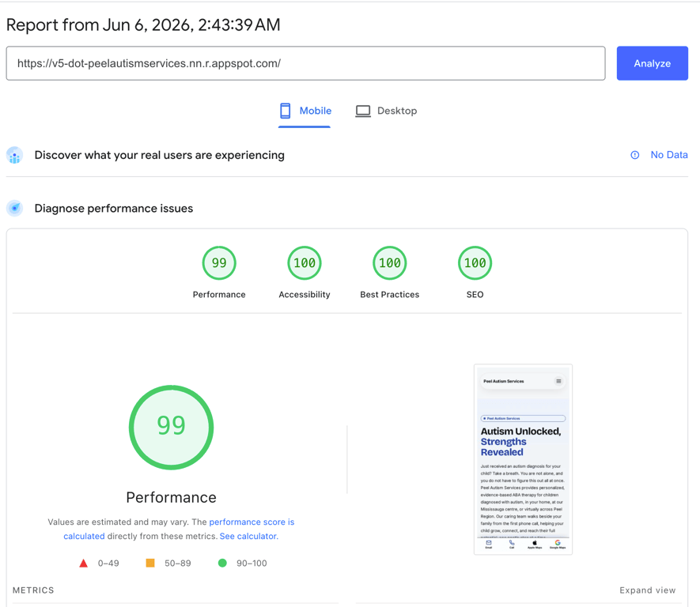Screen dimensions: 700x607
Task: Click the Email icon in site screenshot
Action: pos(489,544)
